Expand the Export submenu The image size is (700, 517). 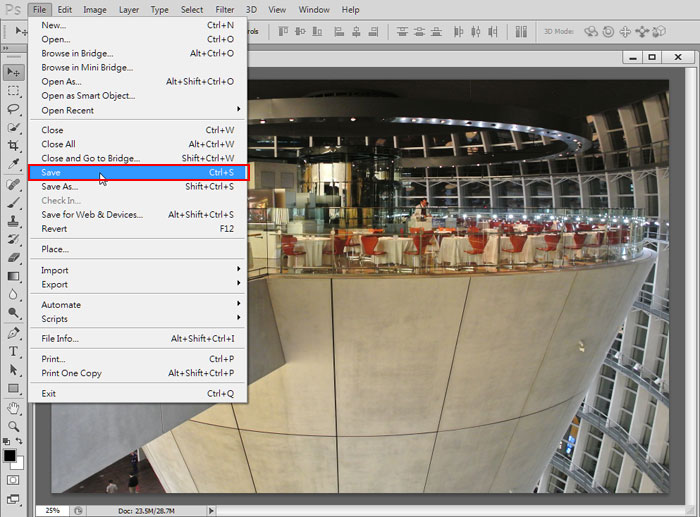tap(137, 284)
